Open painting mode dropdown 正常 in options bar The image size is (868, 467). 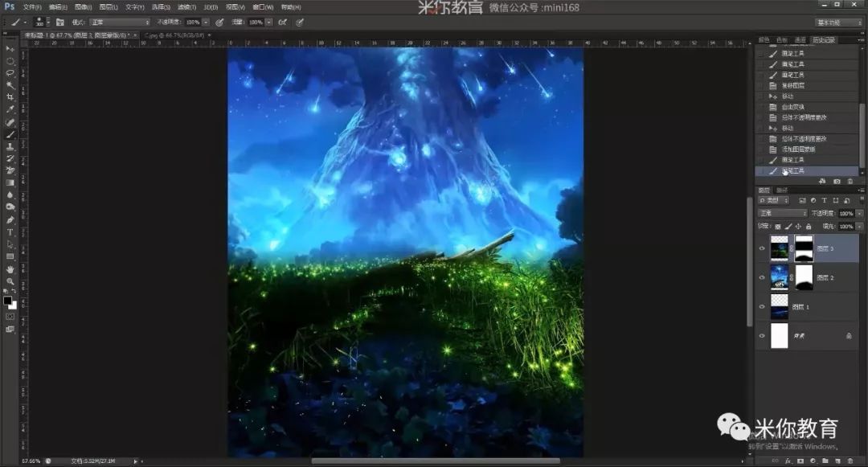coord(120,23)
